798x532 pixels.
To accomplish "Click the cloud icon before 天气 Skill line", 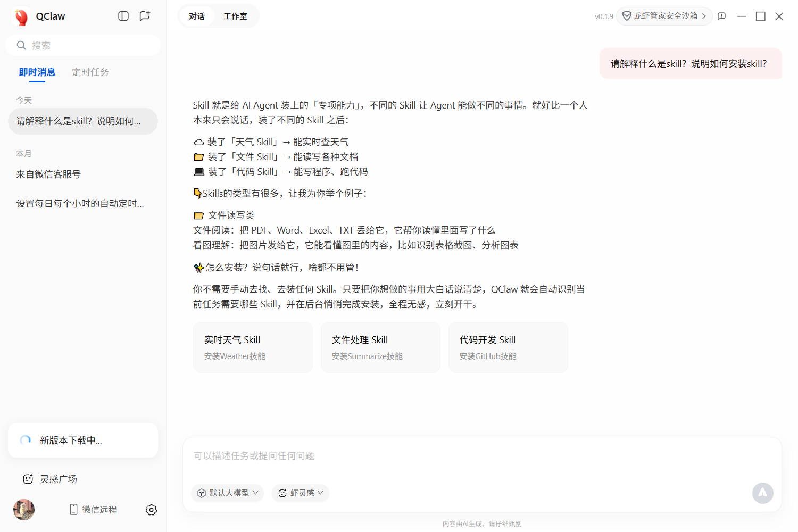I will click(x=198, y=142).
